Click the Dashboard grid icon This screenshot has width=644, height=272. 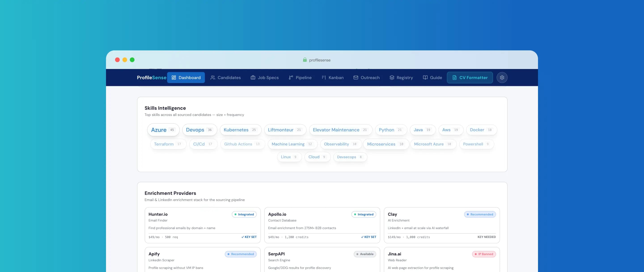coord(174,78)
